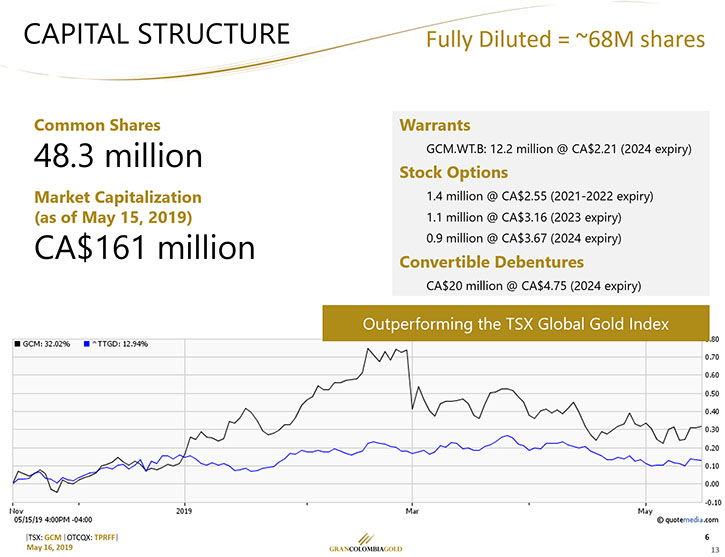Select the 'GCM: 32.02%' legend label
This screenshot has height=557, width=725.
pos(46,344)
